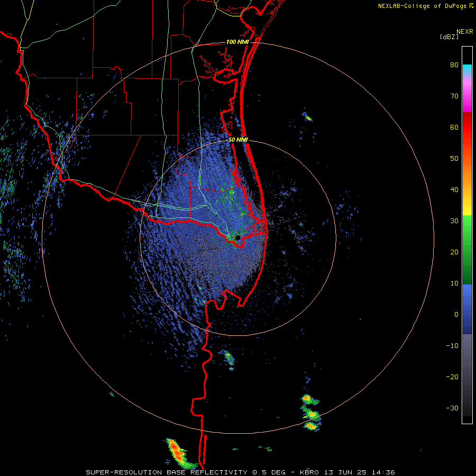Click the [dBZ] legend unit label
This screenshot has width=476, height=476.
pos(449,36)
